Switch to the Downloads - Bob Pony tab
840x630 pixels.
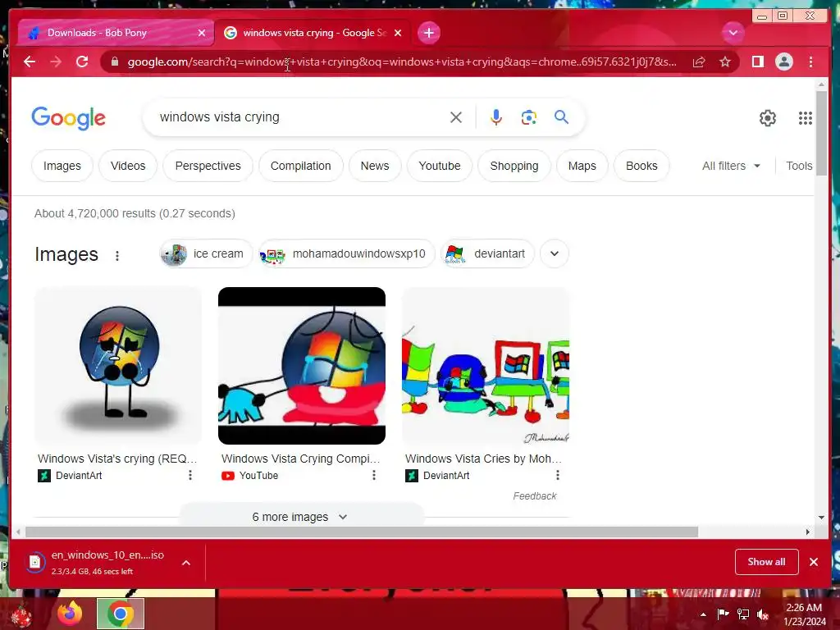click(116, 33)
